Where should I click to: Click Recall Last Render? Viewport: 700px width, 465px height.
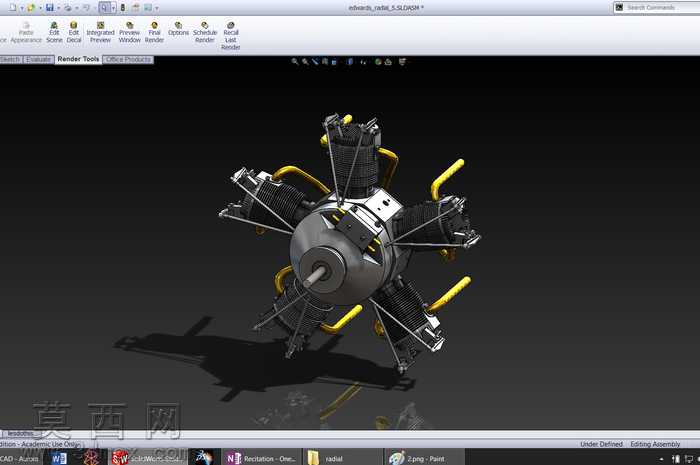[231, 36]
